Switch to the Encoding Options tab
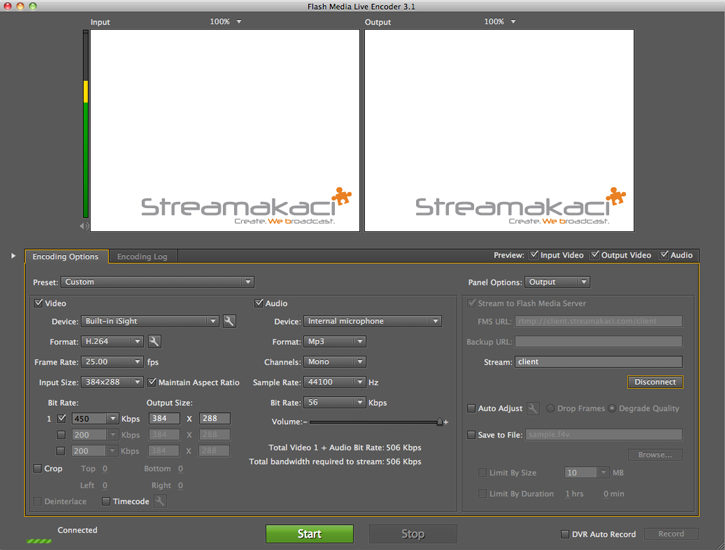Screen dimensions: 725x550 (x=66, y=257)
